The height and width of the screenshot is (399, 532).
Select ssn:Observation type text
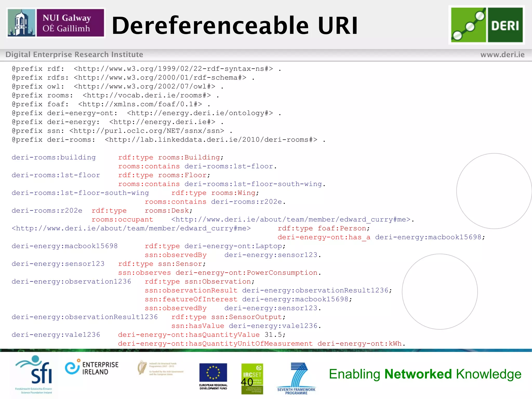tap(218, 281)
